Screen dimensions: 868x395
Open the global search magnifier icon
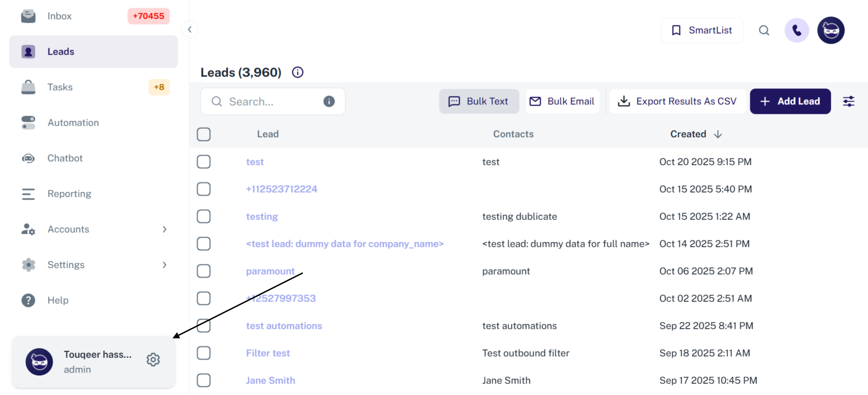763,30
